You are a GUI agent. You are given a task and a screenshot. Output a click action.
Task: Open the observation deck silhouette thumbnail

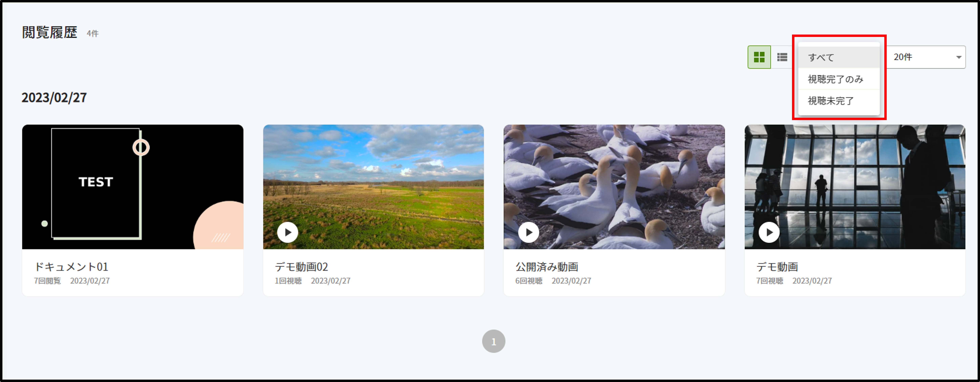tap(855, 187)
